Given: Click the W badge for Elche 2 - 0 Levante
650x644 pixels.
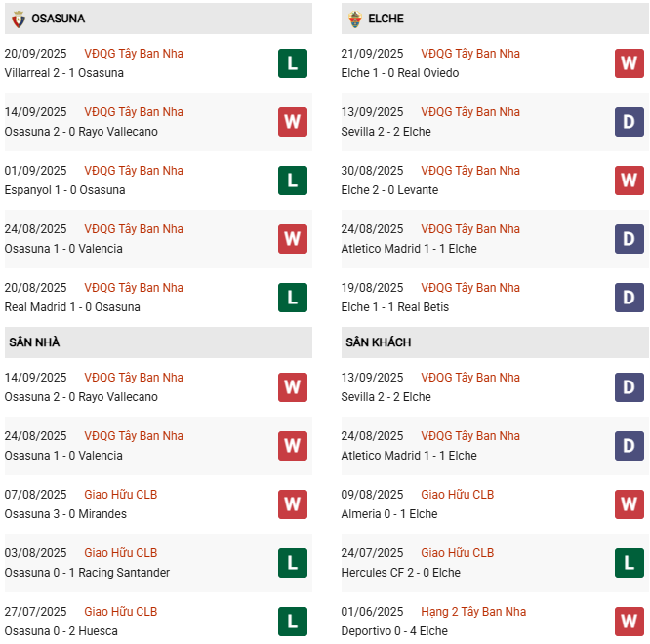Looking at the screenshot, I should pyautogui.click(x=629, y=181).
